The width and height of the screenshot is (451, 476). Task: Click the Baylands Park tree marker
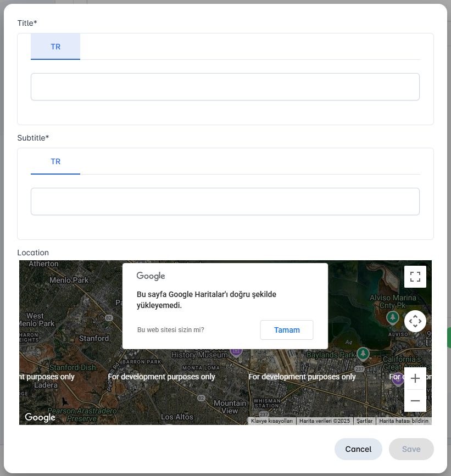click(363, 354)
